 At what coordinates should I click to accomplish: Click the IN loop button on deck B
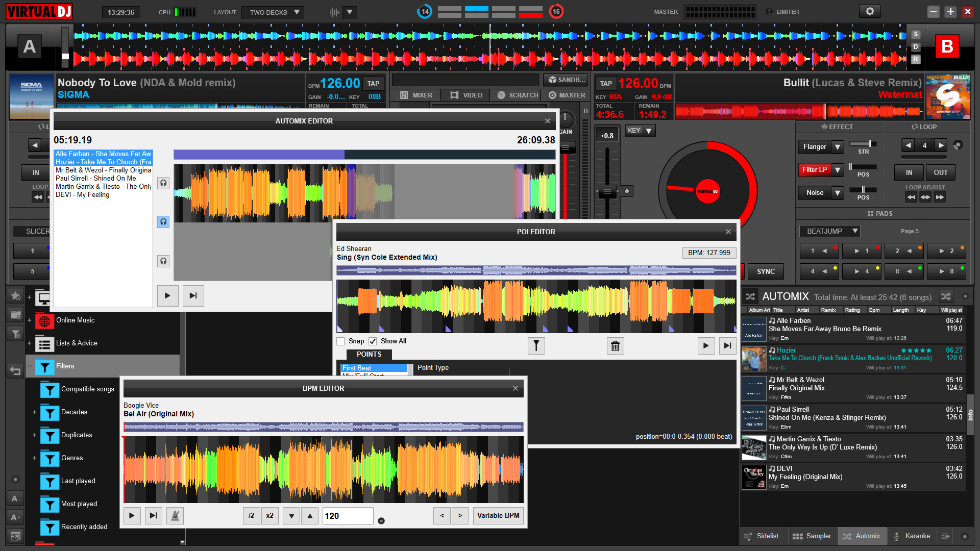909,173
